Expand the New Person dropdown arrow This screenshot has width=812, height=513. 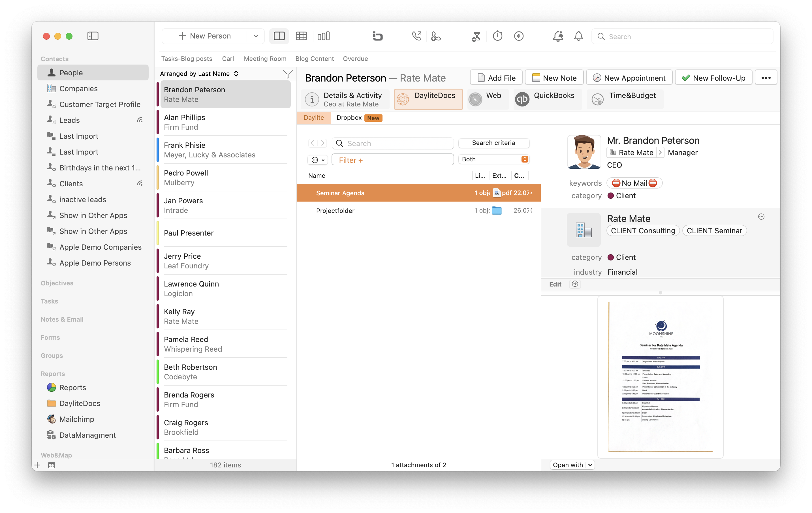coord(256,36)
